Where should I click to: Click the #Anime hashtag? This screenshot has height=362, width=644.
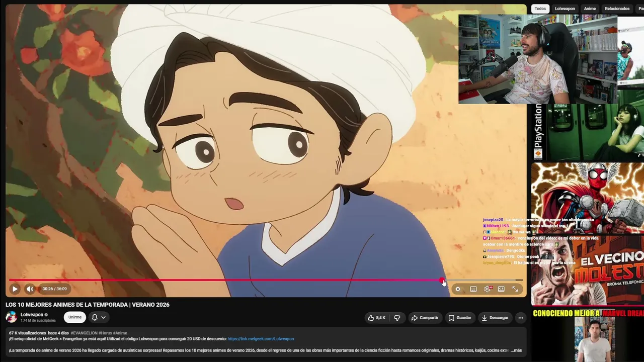pyautogui.click(x=120, y=333)
